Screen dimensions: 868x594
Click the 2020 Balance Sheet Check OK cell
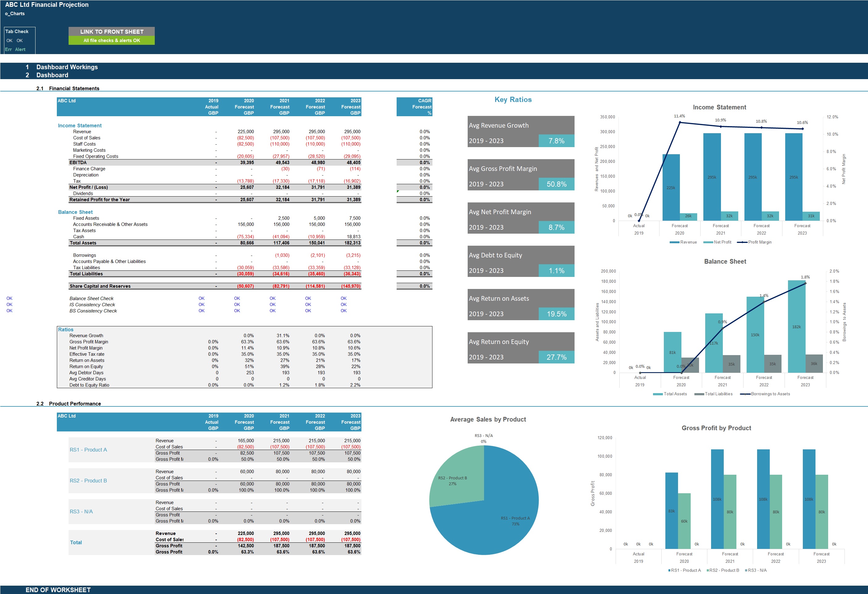click(x=237, y=299)
